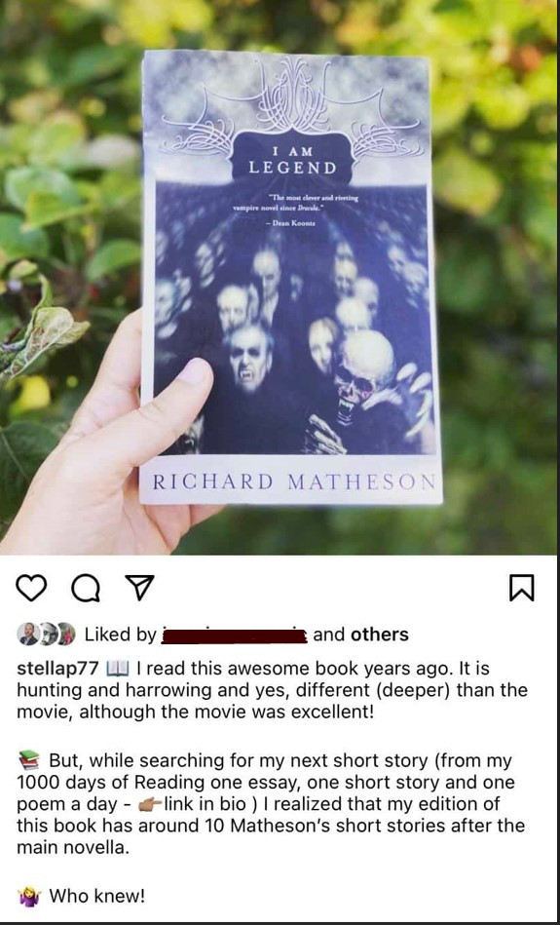Click the vampire faces artwork on the book cover

pyautogui.click(x=293, y=342)
